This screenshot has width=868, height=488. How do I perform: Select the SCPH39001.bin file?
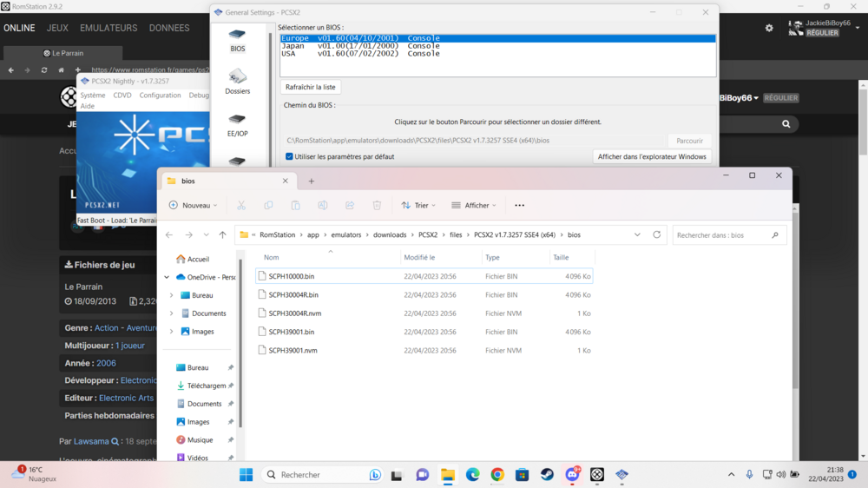point(292,332)
